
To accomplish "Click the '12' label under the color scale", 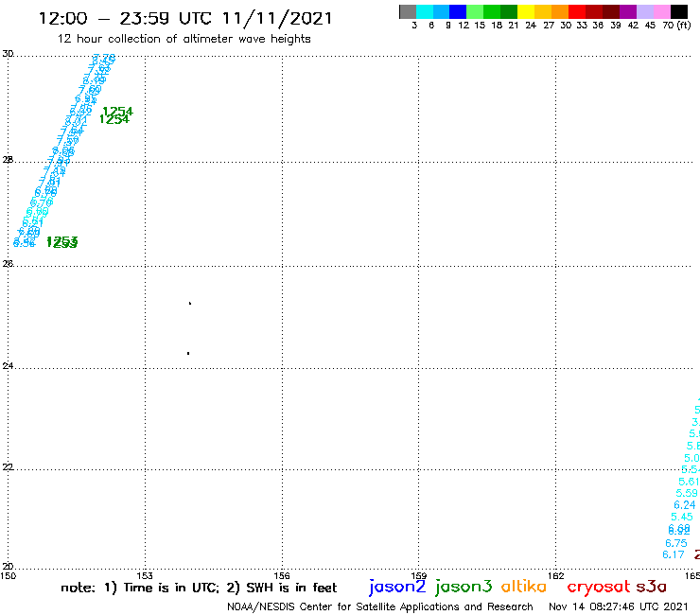I will point(464,26).
